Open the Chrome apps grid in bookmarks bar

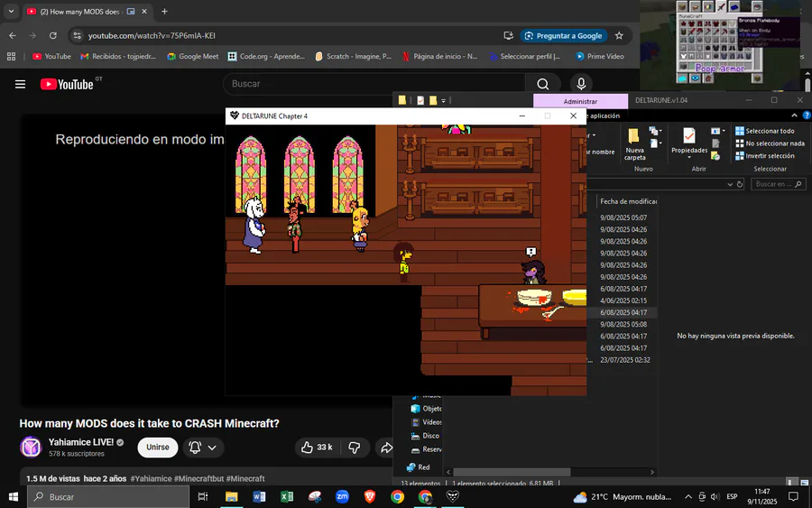pyautogui.click(x=11, y=57)
